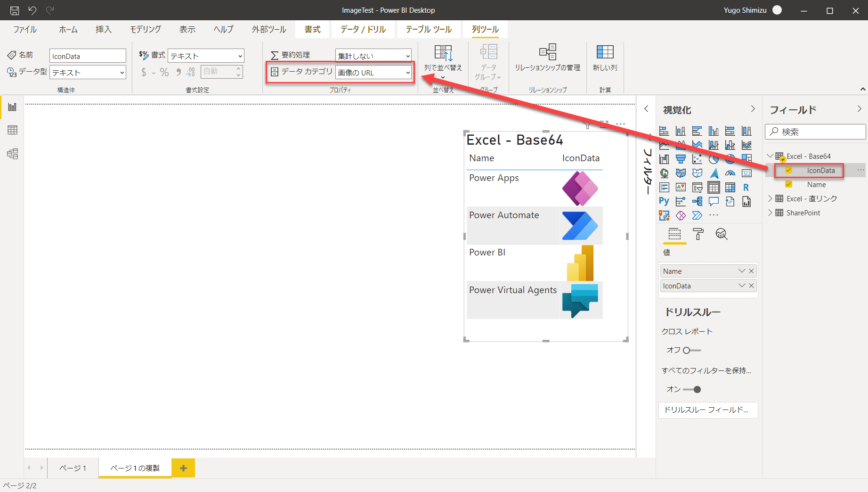Expand the Excel - 直リンク table
Image resolution: width=868 pixels, height=492 pixels.
770,198
